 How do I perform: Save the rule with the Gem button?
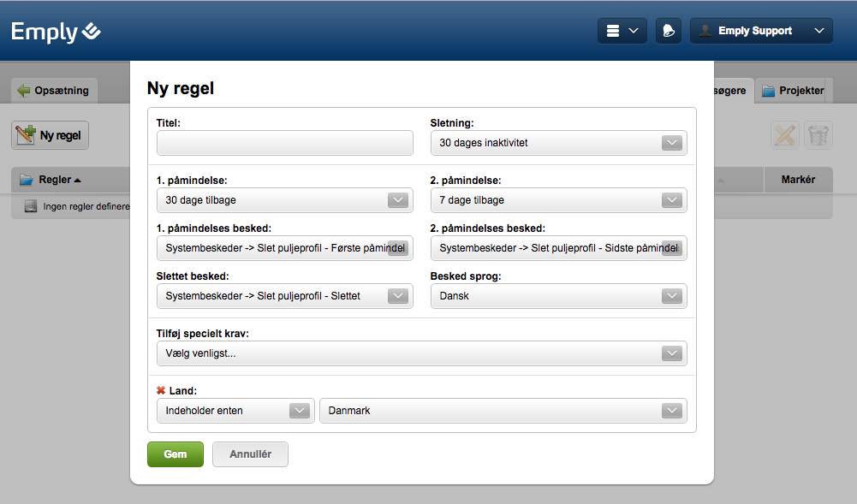175,454
